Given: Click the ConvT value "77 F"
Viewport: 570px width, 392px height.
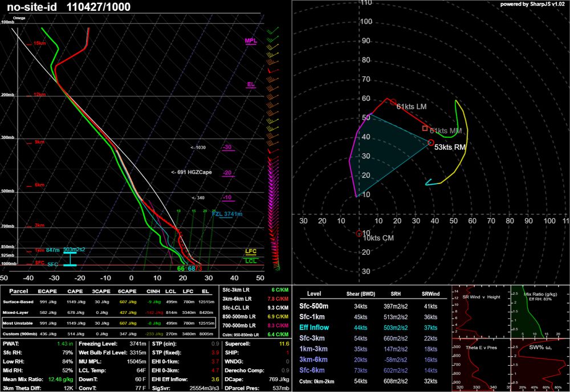Looking at the screenshot, I should click(141, 389).
